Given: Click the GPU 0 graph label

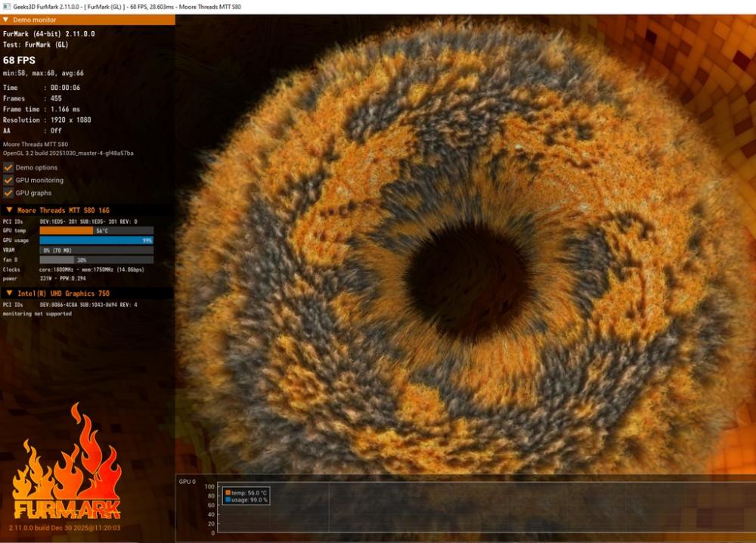Looking at the screenshot, I should [187, 481].
